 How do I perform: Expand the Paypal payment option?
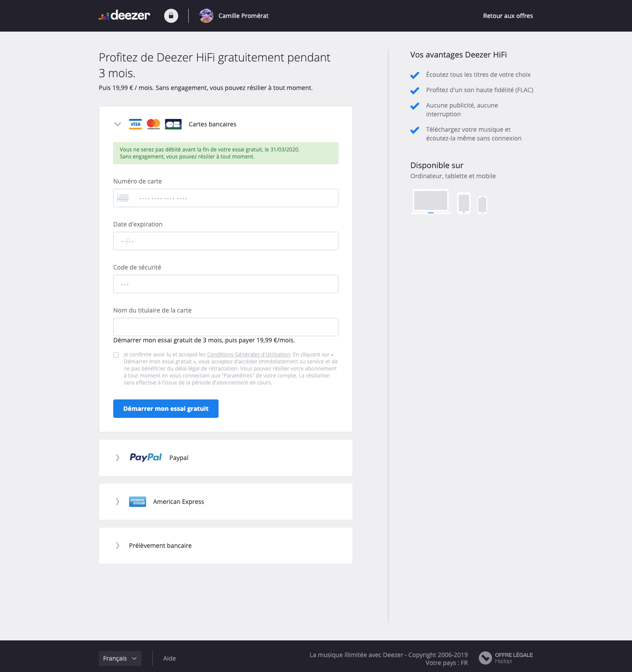[x=117, y=458]
